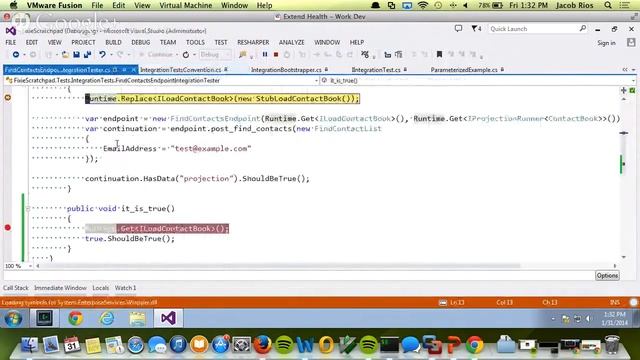Click the split editor handle above scrollbar
The height and width of the screenshot is (360, 640).
(624, 91)
